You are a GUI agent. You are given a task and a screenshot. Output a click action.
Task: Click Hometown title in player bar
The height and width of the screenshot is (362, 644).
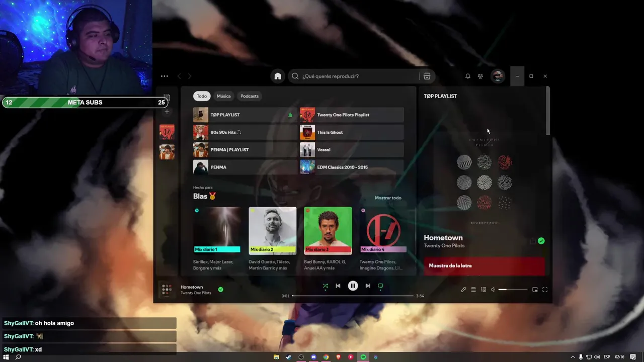click(x=192, y=287)
